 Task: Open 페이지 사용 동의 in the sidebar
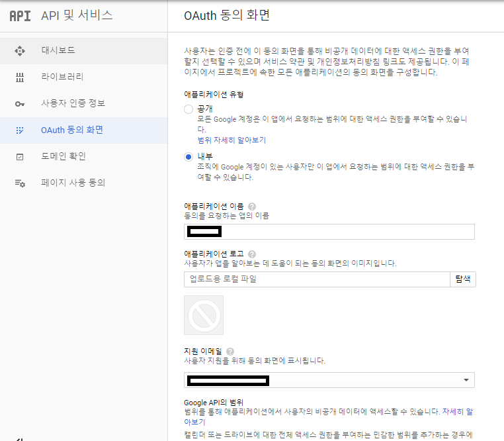83,183
